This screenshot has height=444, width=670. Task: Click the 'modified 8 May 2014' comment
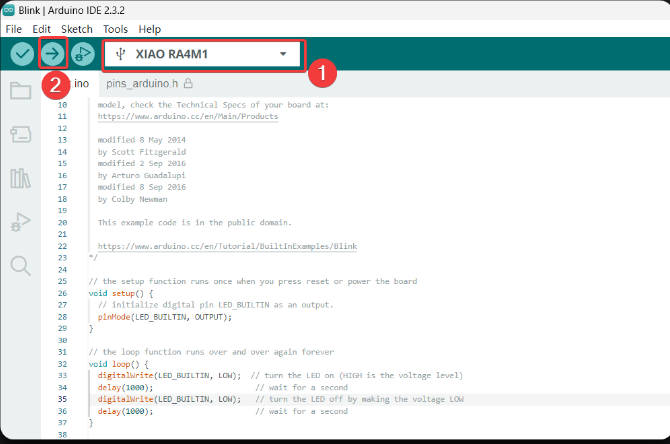[141, 140]
